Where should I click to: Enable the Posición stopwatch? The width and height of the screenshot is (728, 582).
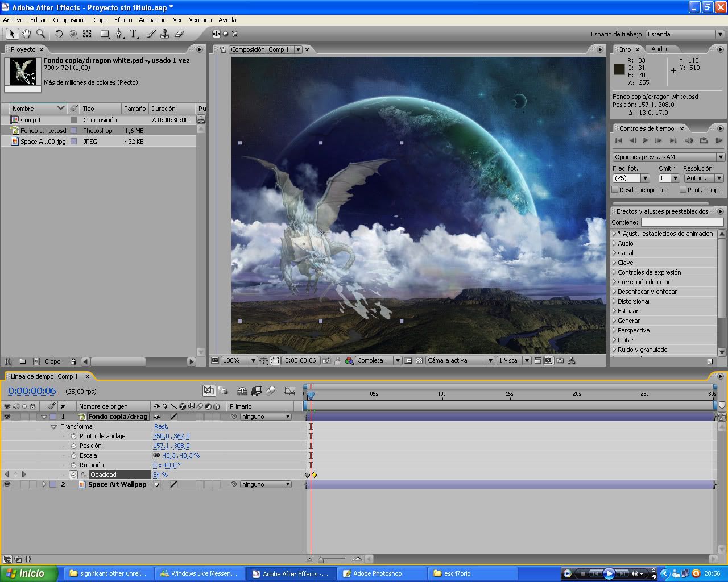coord(73,446)
